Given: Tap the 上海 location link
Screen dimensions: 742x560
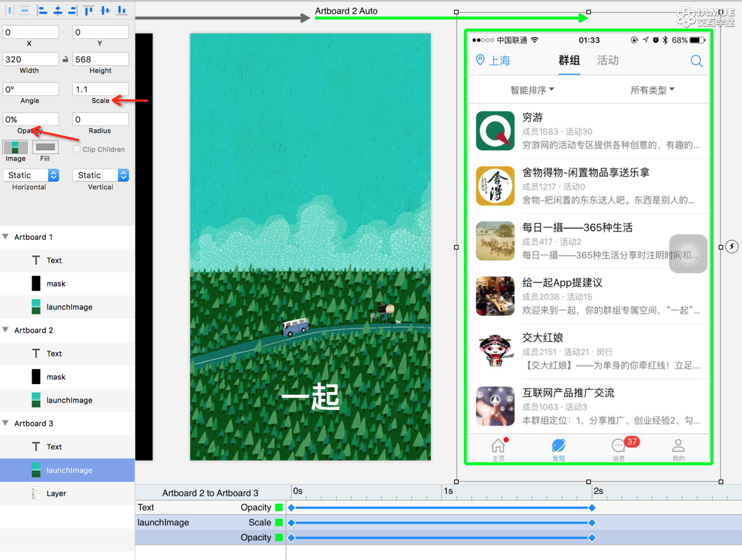Looking at the screenshot, I should tap(492, 60).
